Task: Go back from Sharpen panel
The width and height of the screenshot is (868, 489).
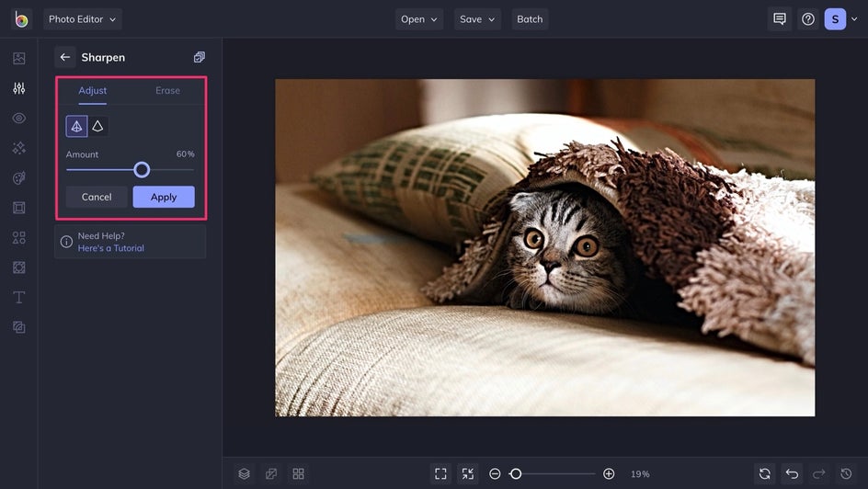Action: click(65, 57)
